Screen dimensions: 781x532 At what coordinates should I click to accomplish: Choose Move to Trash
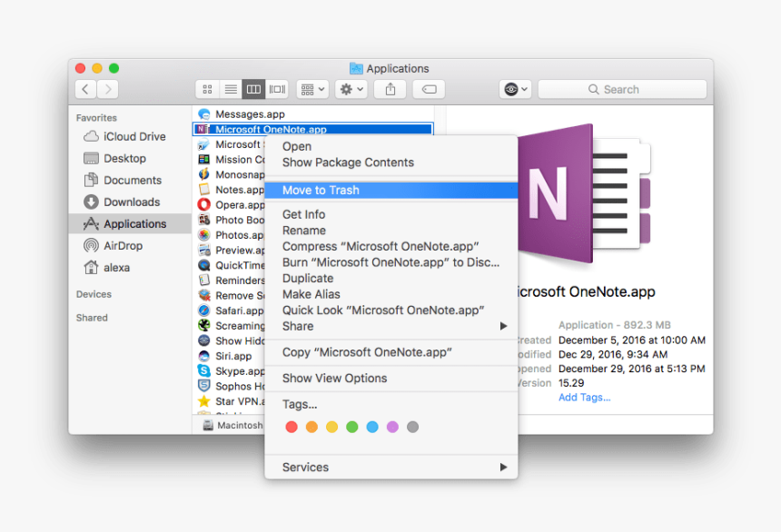[x=391, y=190]
